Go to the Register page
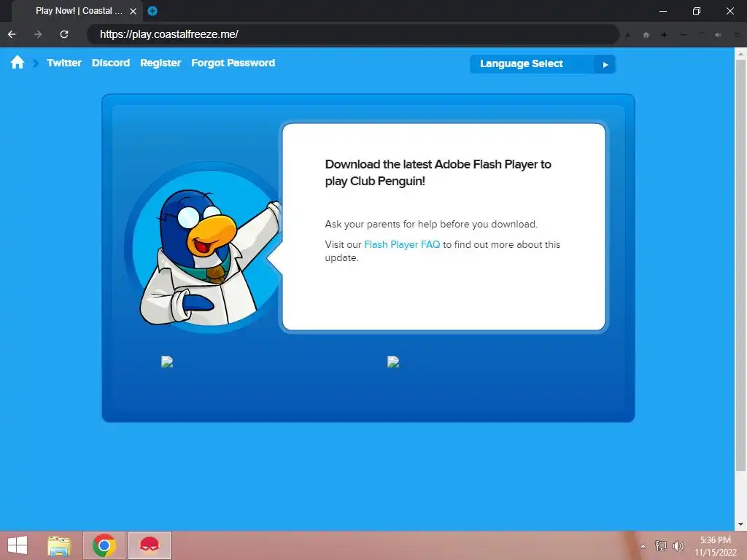This screenshot has width=747, height=560. (160, 63)
